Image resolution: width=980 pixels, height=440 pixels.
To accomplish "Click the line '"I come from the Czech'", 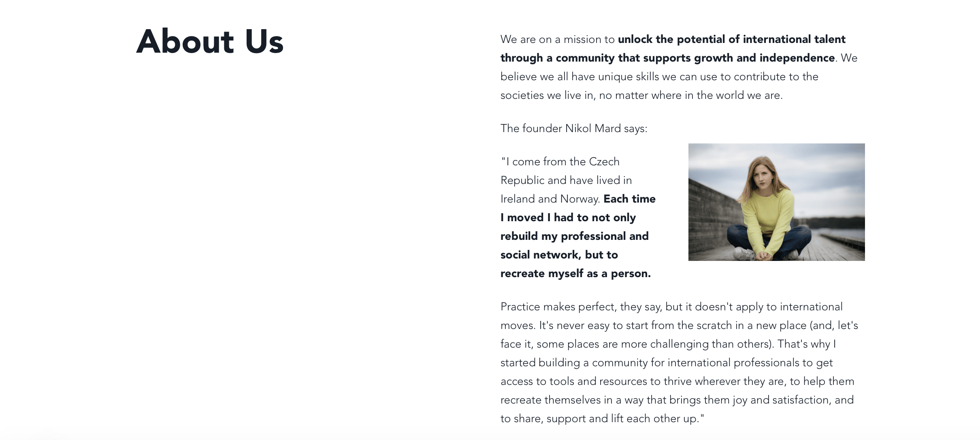I will pos(560,162).
